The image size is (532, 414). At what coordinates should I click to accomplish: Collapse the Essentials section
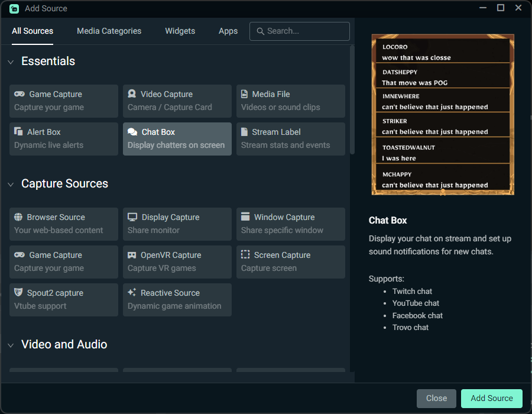click(x=10, y=61)
